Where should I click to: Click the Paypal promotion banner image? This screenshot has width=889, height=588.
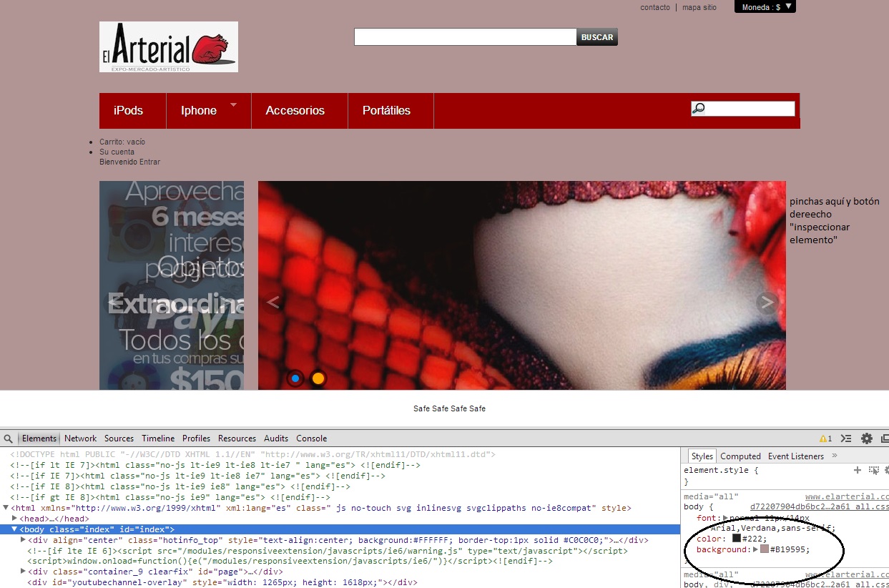click(172, 285)
